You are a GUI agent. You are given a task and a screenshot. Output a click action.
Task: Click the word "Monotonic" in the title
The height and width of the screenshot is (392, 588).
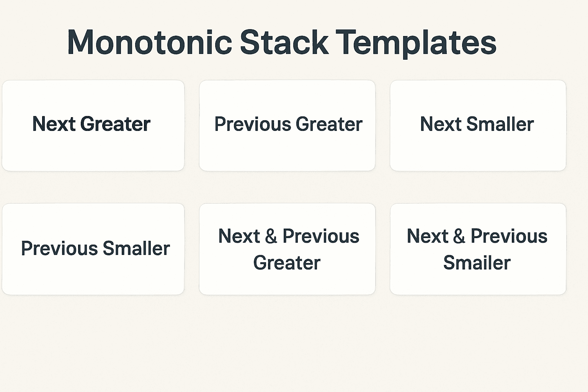pyautogui.click(x=150, y=42)
